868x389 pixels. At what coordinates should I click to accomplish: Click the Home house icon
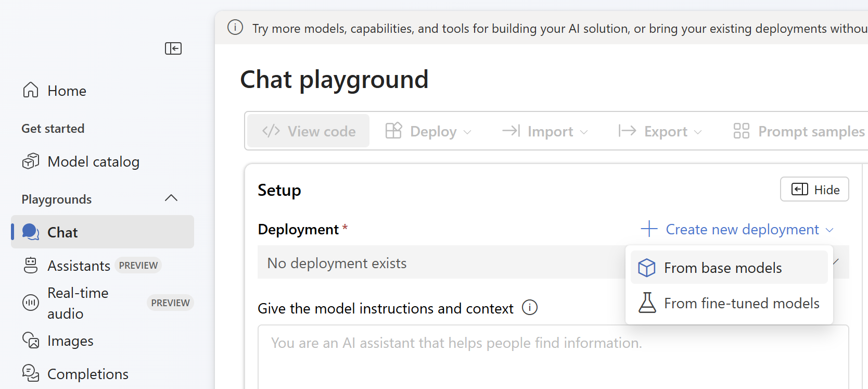point(31,90)
